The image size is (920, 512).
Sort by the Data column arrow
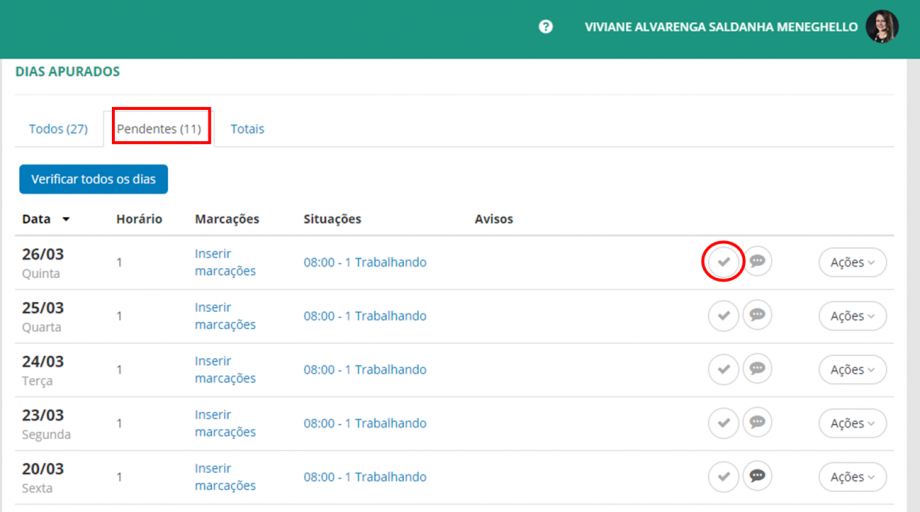(66, 219)
